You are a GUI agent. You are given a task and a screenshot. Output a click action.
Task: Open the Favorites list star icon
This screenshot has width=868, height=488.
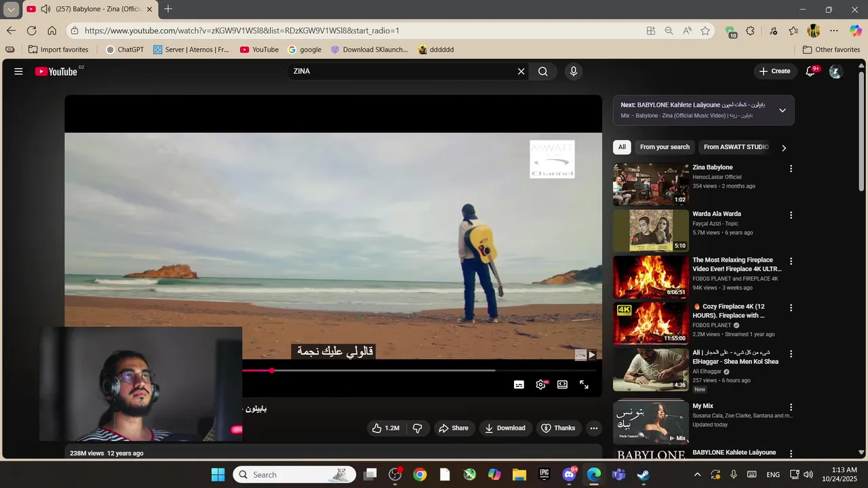click(793, 30)
